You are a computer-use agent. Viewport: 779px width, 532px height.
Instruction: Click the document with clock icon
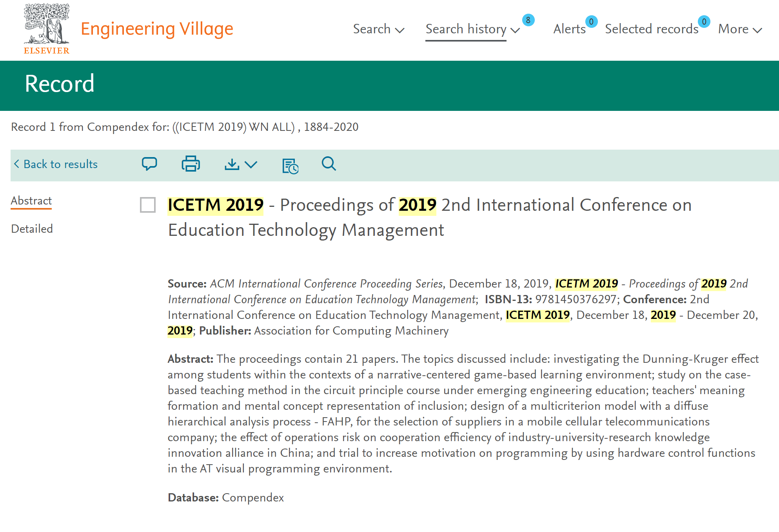(x=290, y=166)
